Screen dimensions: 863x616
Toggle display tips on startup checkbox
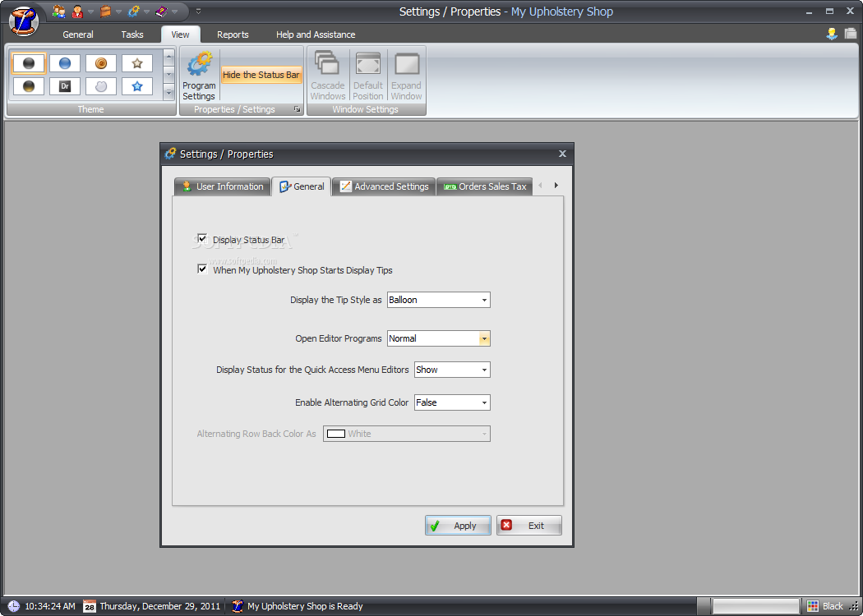202,269
